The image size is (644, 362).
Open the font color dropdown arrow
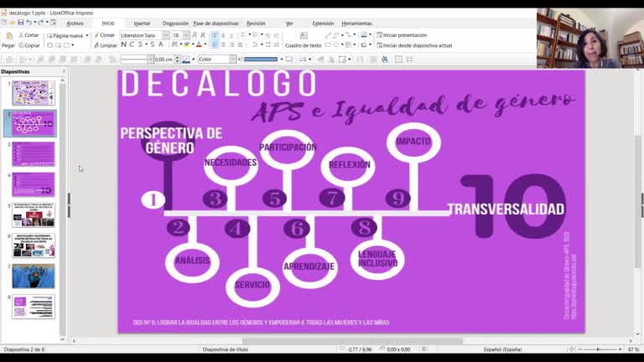tap(205, 44)
